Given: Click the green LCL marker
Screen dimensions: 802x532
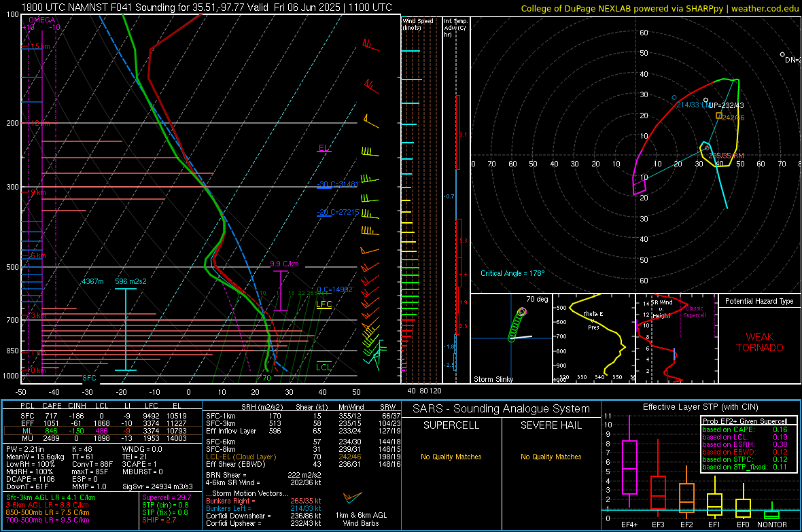Looking at the screenshot, I should click(x=324, y=367).
